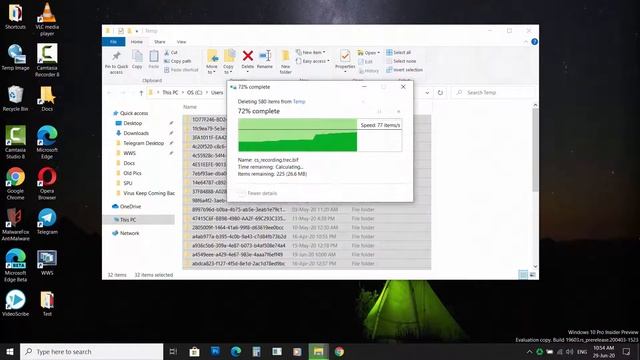Click the Search Temp input field

493,93
